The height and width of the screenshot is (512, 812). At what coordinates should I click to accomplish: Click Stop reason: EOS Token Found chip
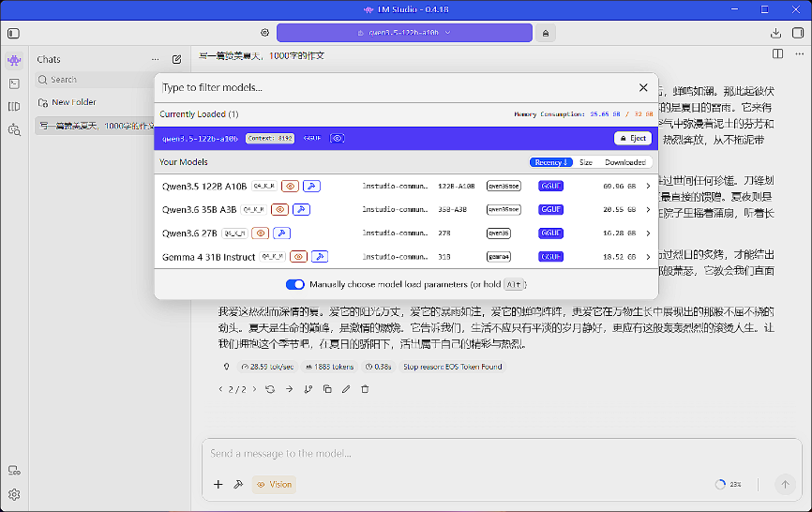453,367
